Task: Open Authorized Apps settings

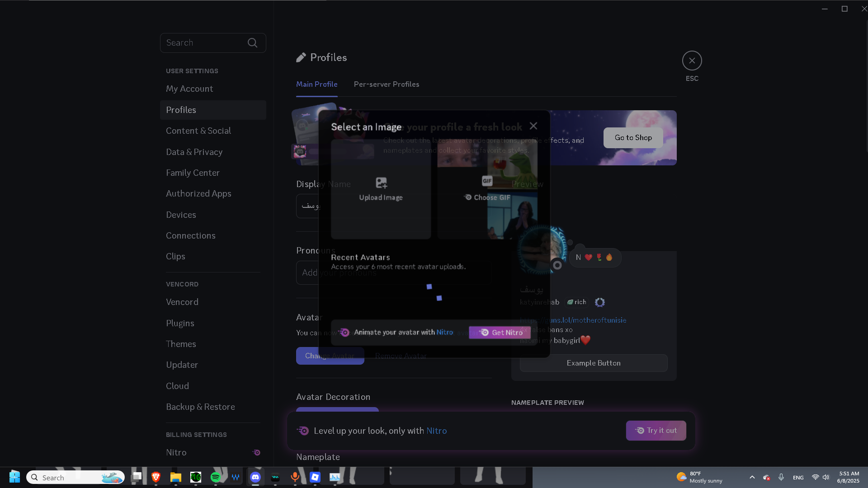Action: pos(213,194)
